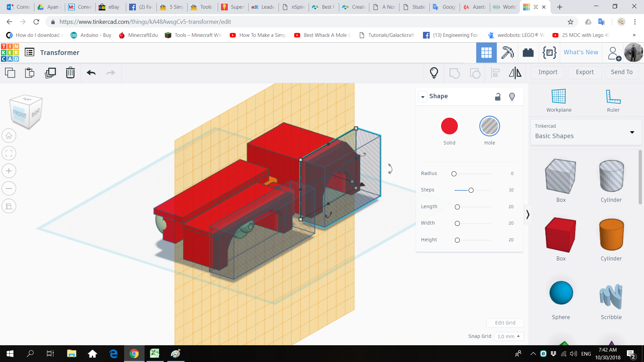
Task: Click the Home view icon
Action: 9,136
